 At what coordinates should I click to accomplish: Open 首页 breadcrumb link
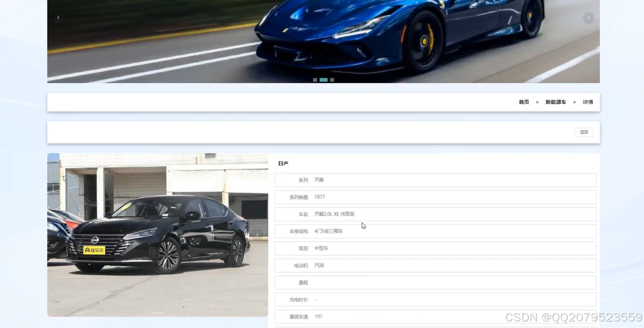tap(524, 102)
